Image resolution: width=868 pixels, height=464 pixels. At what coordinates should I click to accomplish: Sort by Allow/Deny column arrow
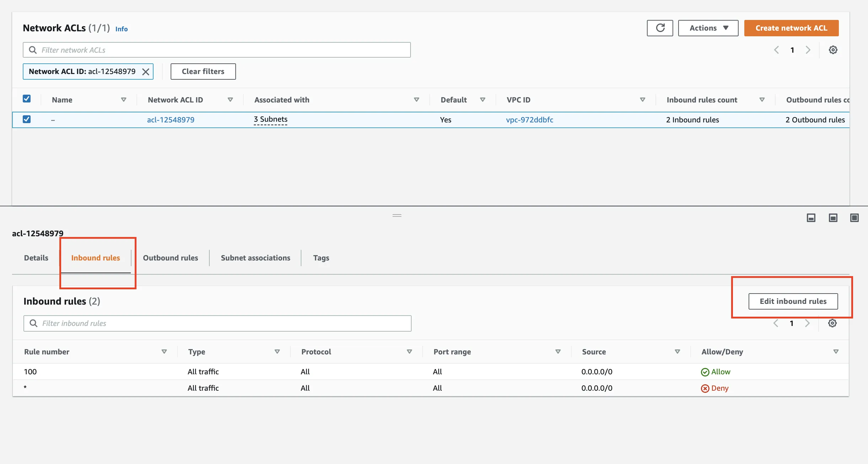[x=836, y=352]
